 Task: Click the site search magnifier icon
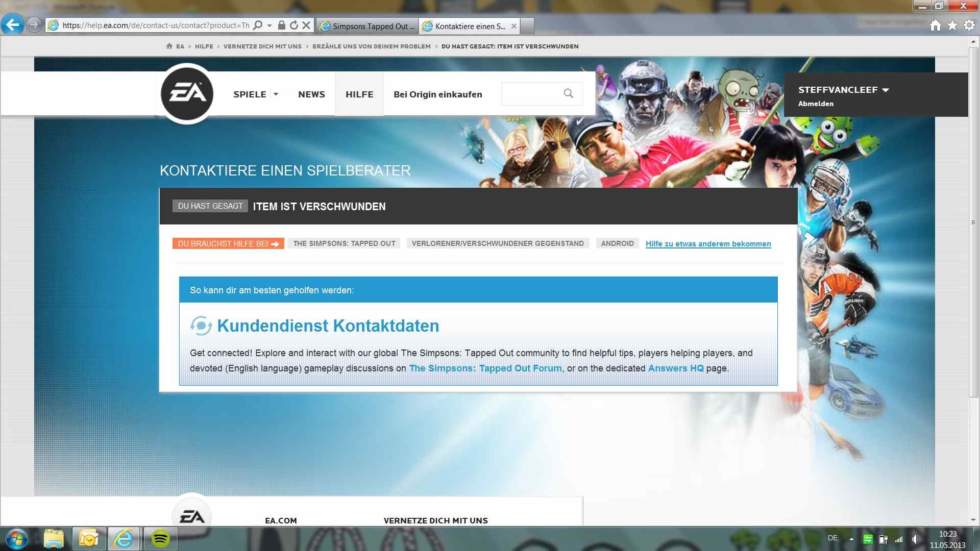click(568, 93)
